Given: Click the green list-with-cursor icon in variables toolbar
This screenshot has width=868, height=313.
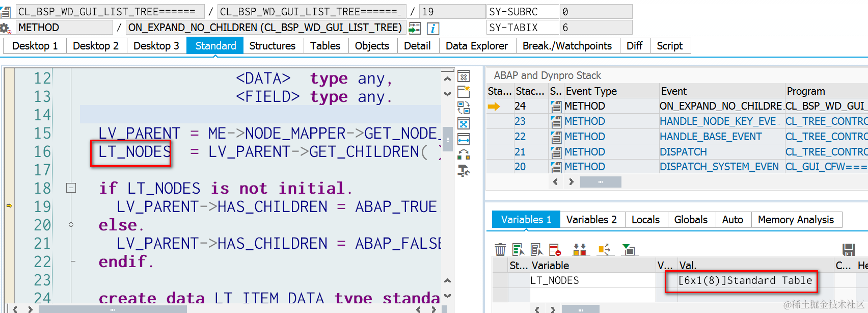Looking at the screenshot, I should pyautogui.click(x=518, y=249).
